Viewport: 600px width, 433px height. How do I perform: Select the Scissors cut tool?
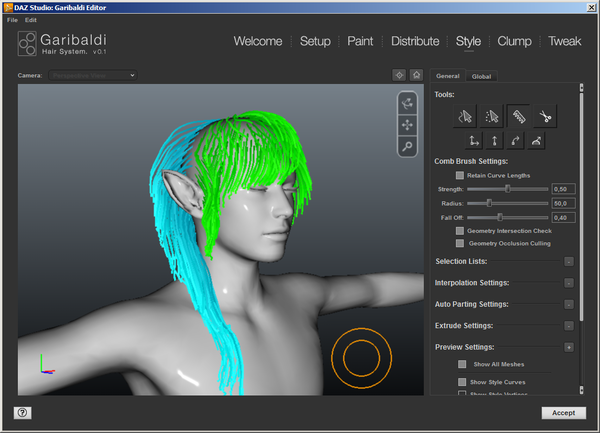pos(545,117)
